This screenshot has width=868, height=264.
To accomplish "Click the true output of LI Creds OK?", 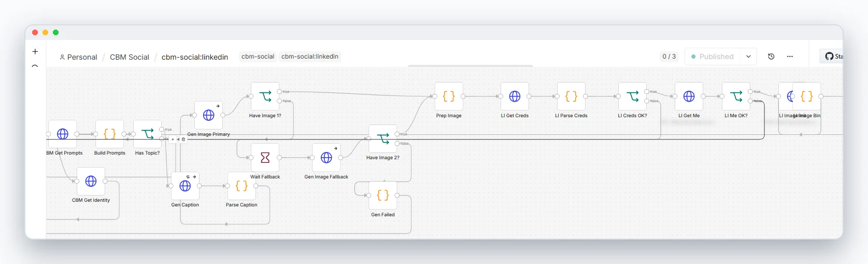I will click(x=647, y=92).
